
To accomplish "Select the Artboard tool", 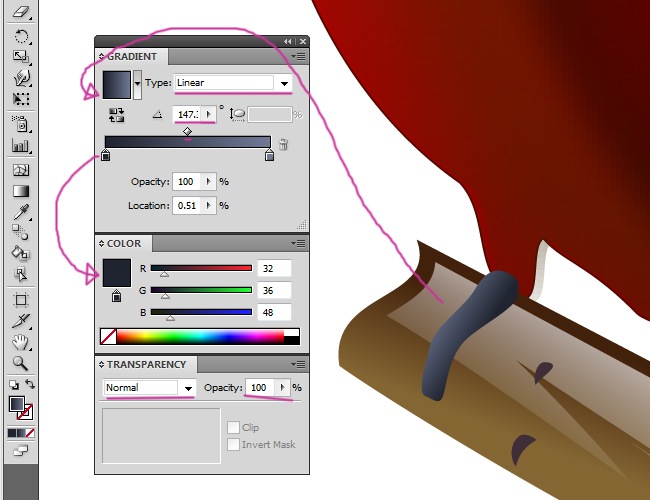I will [21, 300].
